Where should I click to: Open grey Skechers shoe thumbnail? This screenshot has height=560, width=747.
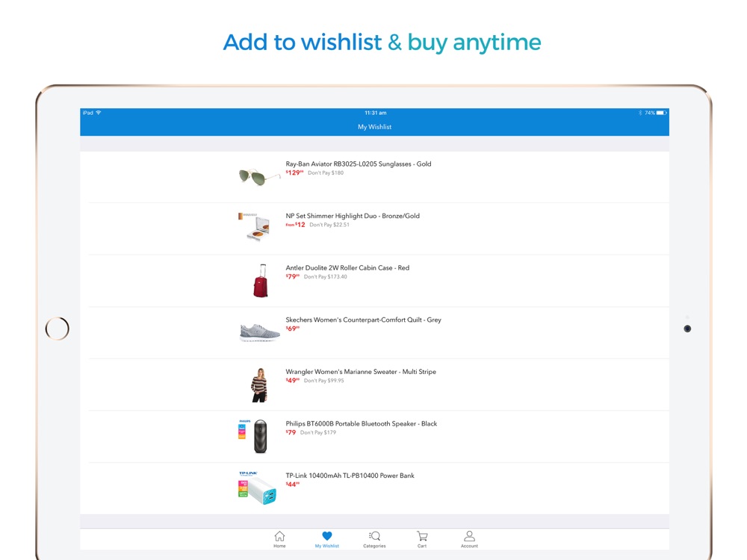click(260, 332)
